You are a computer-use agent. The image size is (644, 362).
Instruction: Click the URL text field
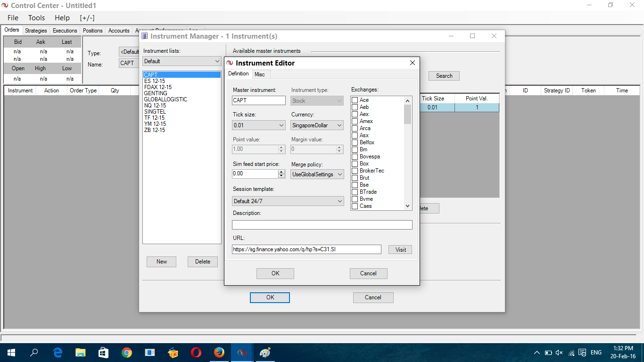click(x=306, y=249)
